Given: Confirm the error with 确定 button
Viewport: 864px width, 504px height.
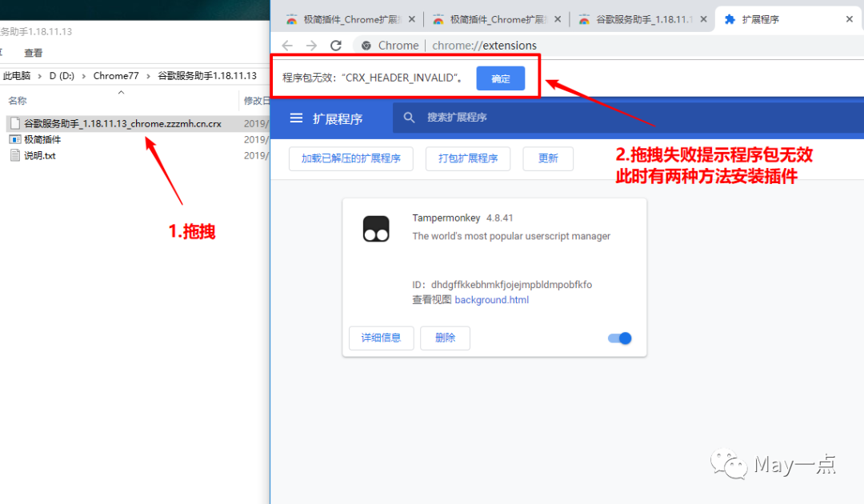Looking at the screenshot, I should (x=500, y=78).
